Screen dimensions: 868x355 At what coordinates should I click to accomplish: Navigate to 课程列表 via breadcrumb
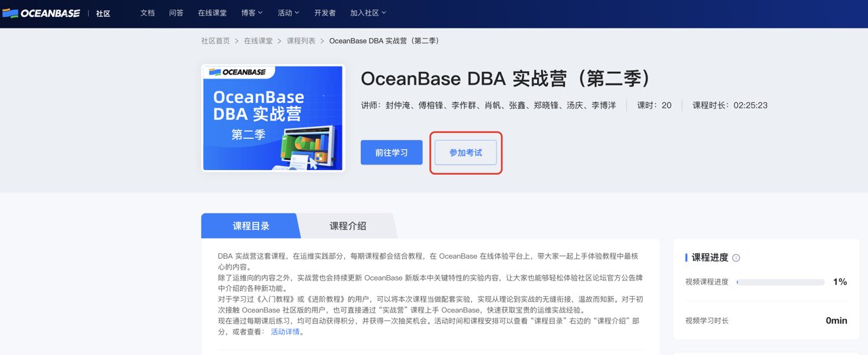301,41
